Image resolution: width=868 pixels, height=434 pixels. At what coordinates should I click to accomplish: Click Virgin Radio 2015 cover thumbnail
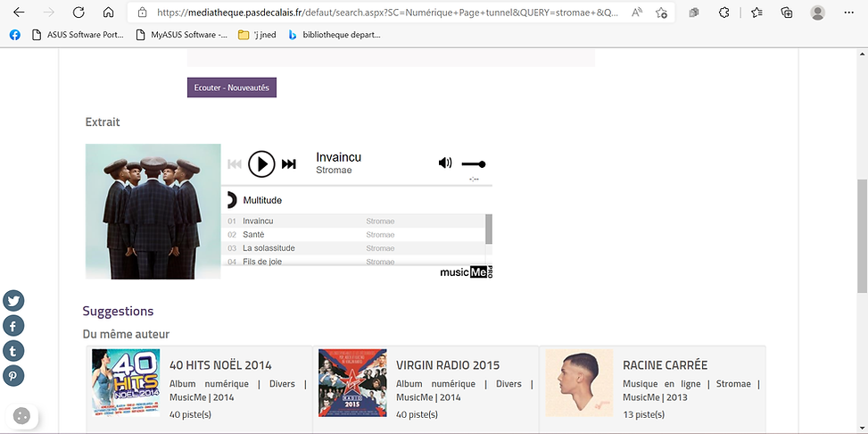pos(352,382)
